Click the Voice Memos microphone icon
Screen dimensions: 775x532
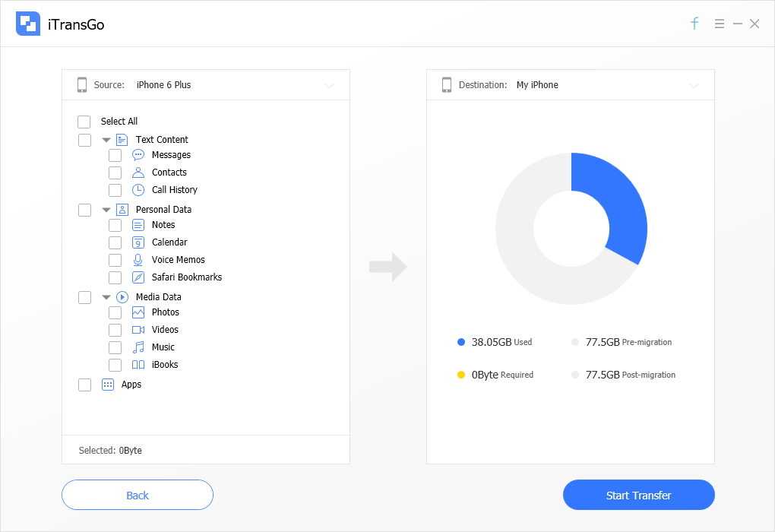click(x=138, y=260)
